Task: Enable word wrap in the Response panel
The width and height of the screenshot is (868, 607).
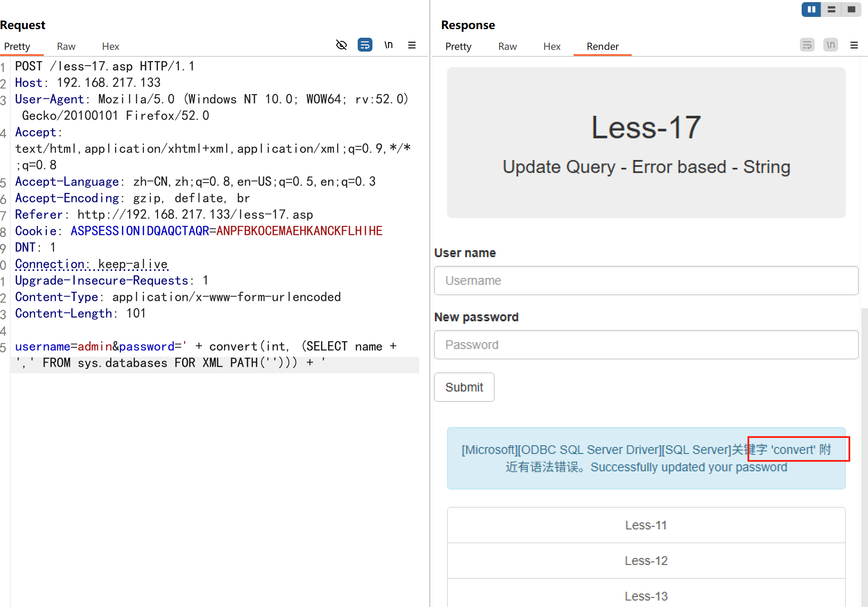Action: pos(807,45)
